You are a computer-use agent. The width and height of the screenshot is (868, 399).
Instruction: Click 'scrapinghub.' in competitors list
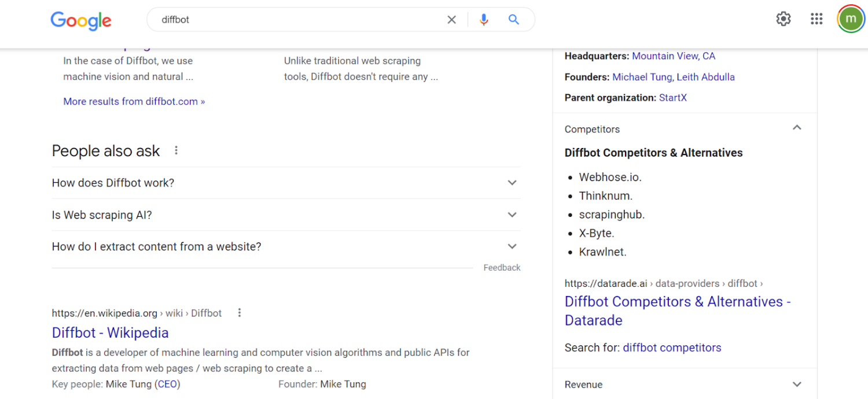pyautogui.click(x=612, y=215)
